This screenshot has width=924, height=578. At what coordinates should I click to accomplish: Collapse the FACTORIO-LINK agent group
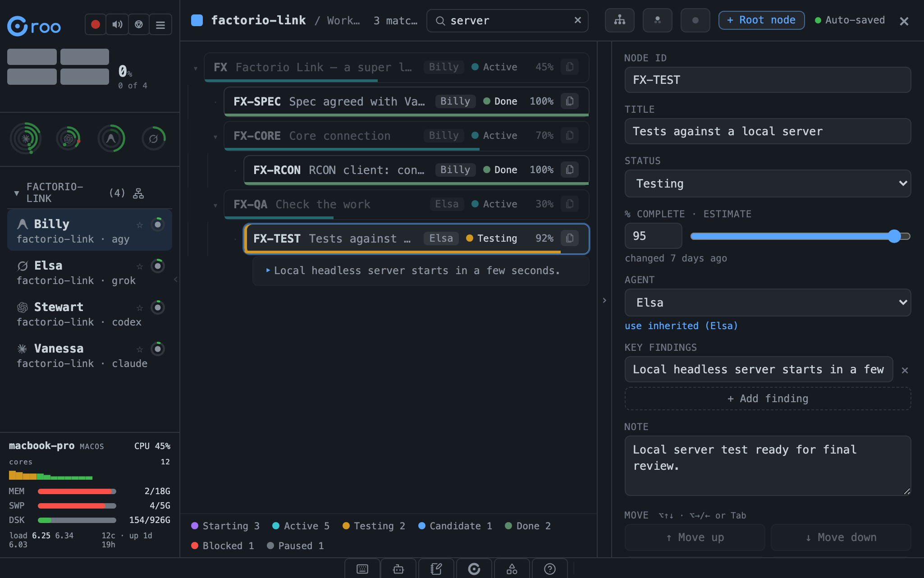click(x=17, y=193)
